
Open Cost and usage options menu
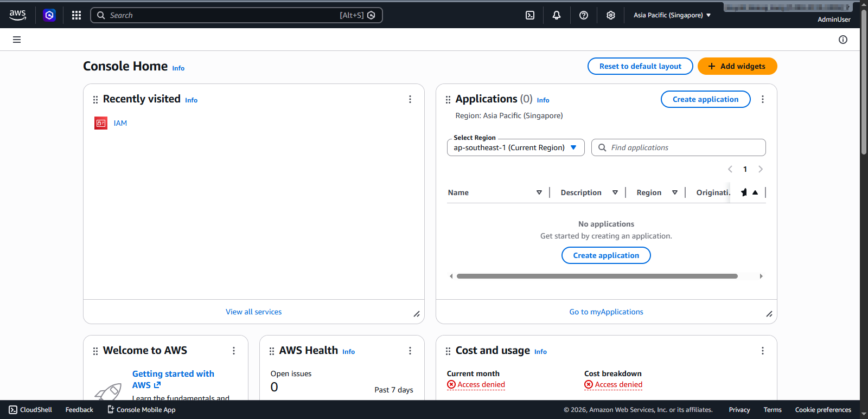point(763,351)
